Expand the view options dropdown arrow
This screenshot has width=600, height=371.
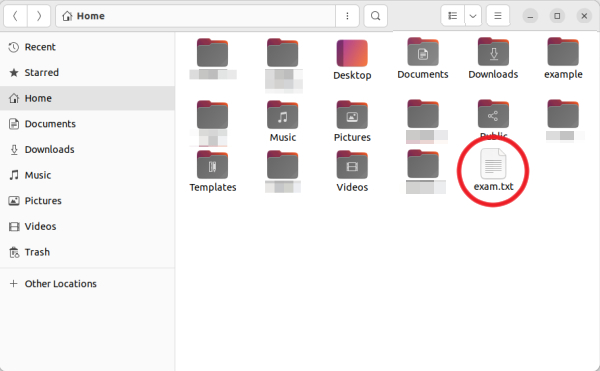click(x=473, y=16)
